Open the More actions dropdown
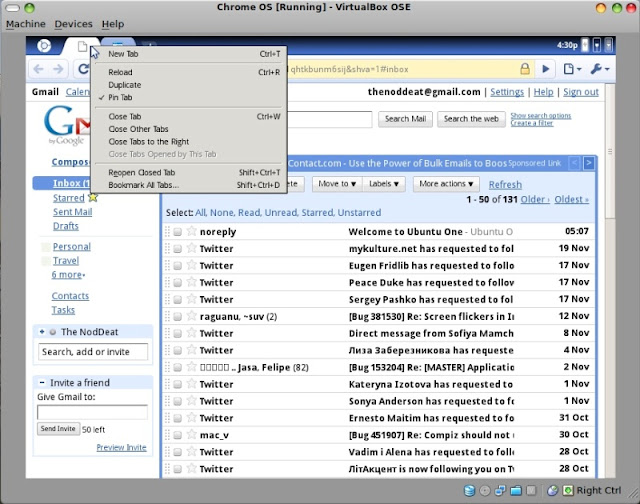The width and height of the screenshot is (640, 504). (447, 184)
